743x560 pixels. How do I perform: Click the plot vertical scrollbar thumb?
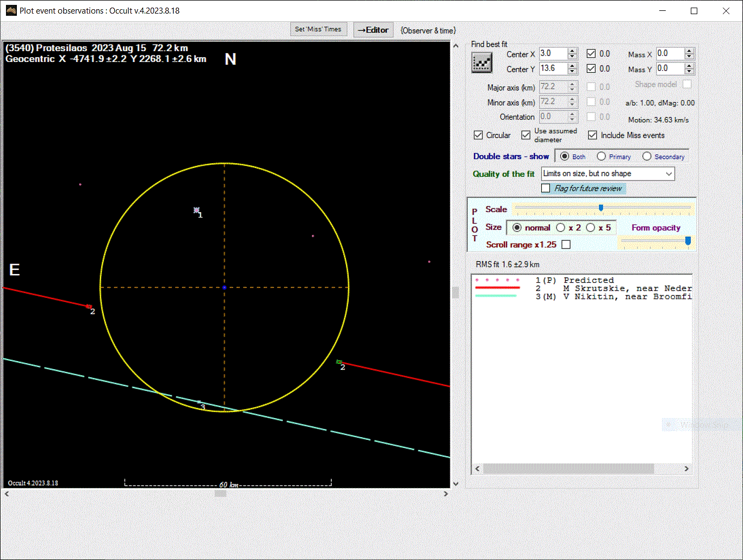coord(456,293)
